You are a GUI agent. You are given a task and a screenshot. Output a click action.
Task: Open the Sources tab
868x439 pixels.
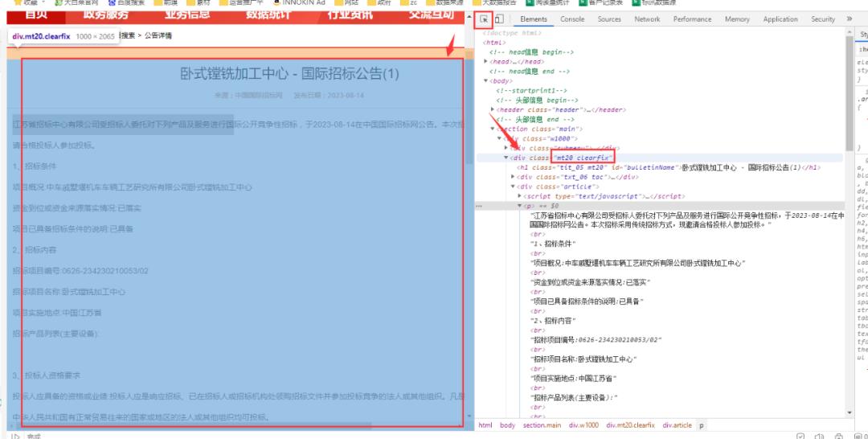609,19
